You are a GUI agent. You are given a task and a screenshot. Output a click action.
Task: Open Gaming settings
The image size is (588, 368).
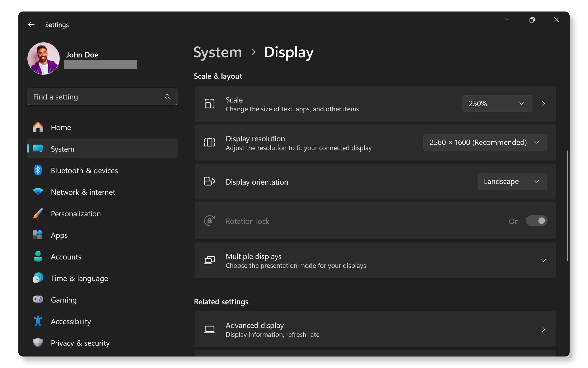point(102,300)
